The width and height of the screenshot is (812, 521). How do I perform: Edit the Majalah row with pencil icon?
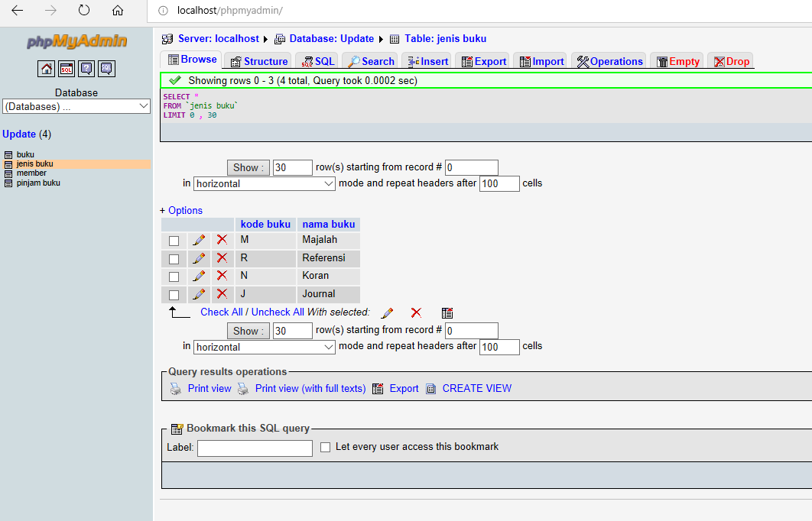(x=199, y=239)
